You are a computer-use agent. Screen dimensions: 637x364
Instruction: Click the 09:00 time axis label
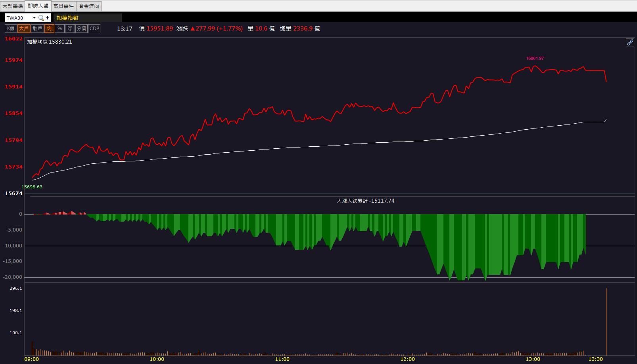tap(32, 359)
